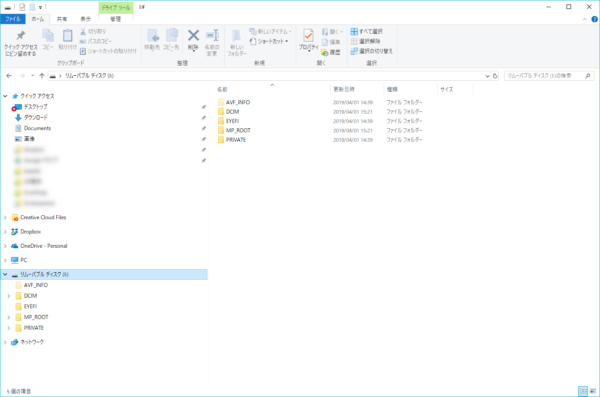Click the Forward navigation arrow
The width and height of the screenshot is (600, 397).
point(22,76)
